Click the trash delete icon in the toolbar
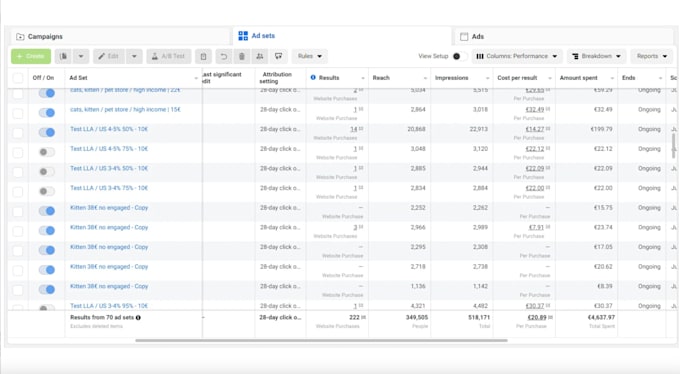 (242, 56)
